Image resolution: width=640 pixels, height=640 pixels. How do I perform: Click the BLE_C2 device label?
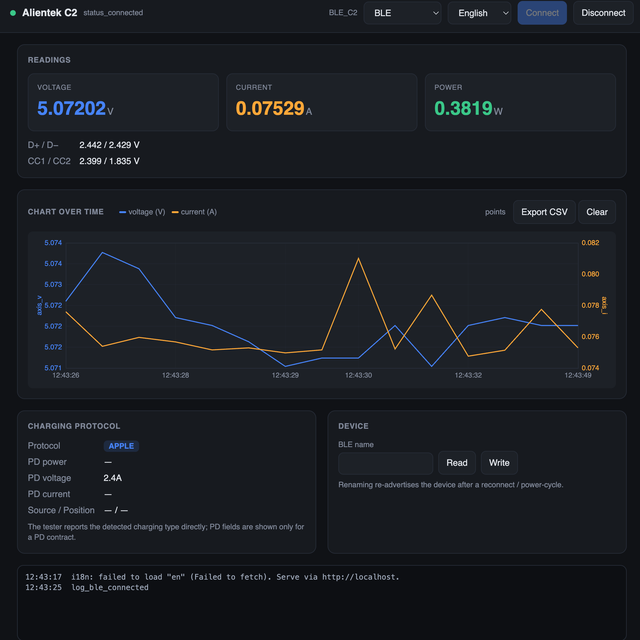(343, 13)
